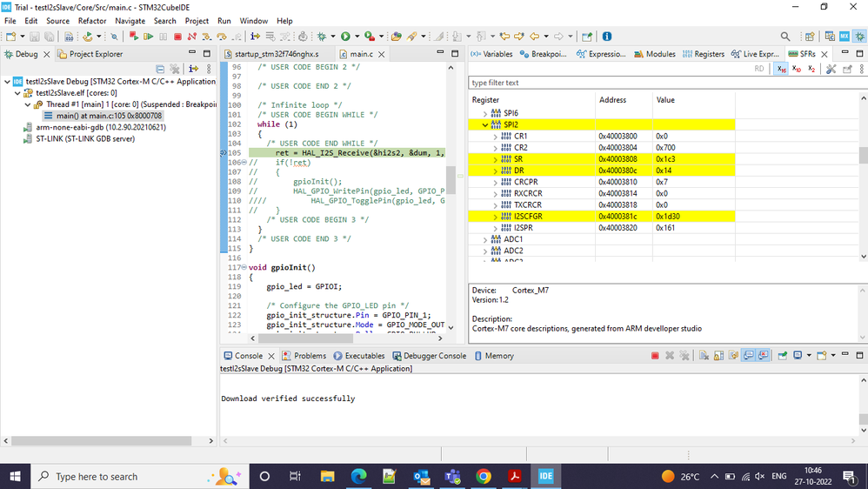Toggle show console on standard output change
The image size is (868, 489).
click(x=749, y=356)
